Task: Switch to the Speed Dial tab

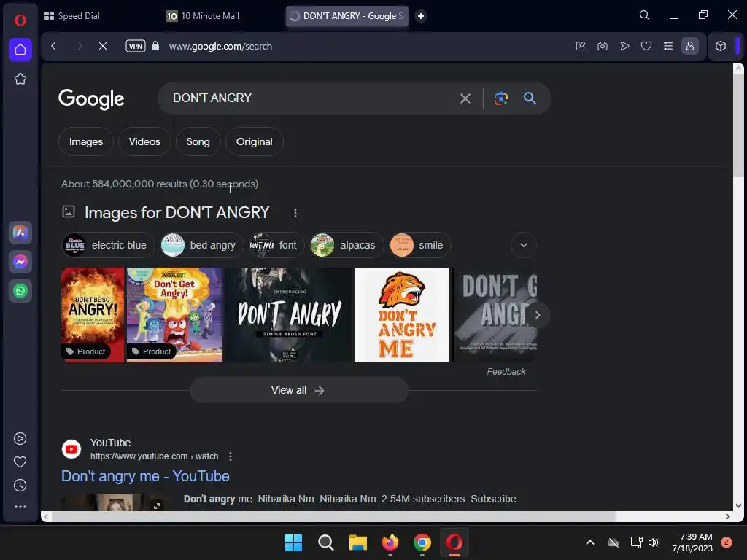Action: (x=100, y=16)
